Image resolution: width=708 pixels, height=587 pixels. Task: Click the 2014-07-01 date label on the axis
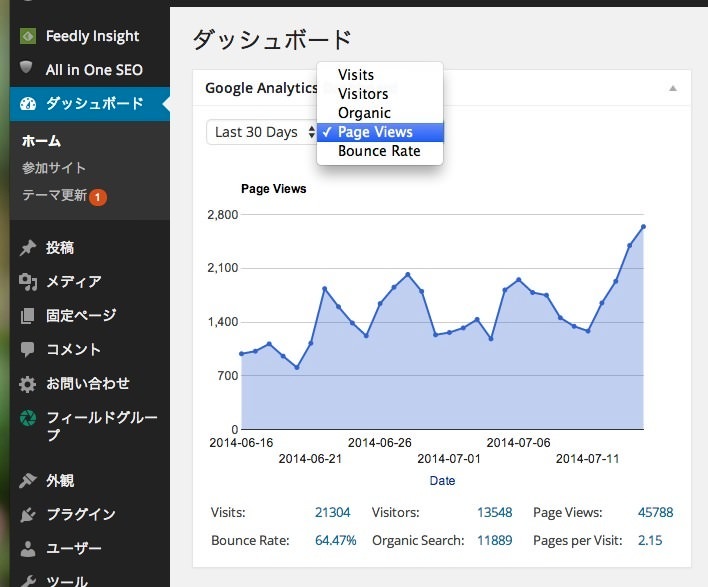(449, 459)
